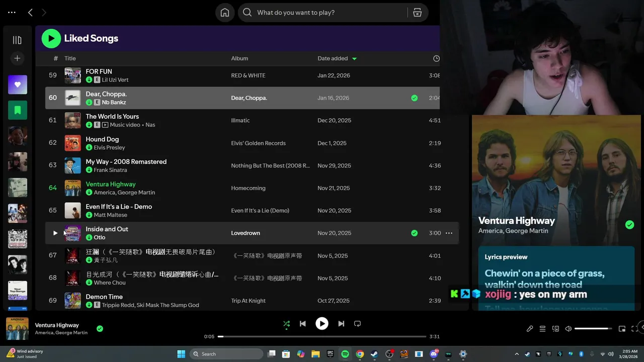This screenshot has height=362, width=644.
Task: Toggle liked checkmark in Ventura Highway side panel
Action: pos(629,225)
